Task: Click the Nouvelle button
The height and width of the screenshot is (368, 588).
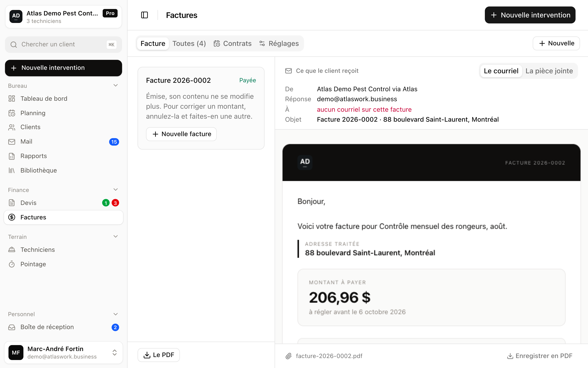Action: (x=556, y=43)
